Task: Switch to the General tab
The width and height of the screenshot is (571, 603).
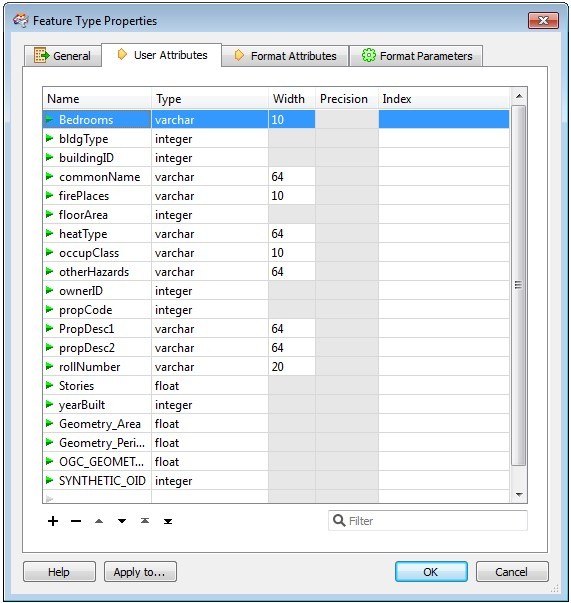Action: click(63, 56)
